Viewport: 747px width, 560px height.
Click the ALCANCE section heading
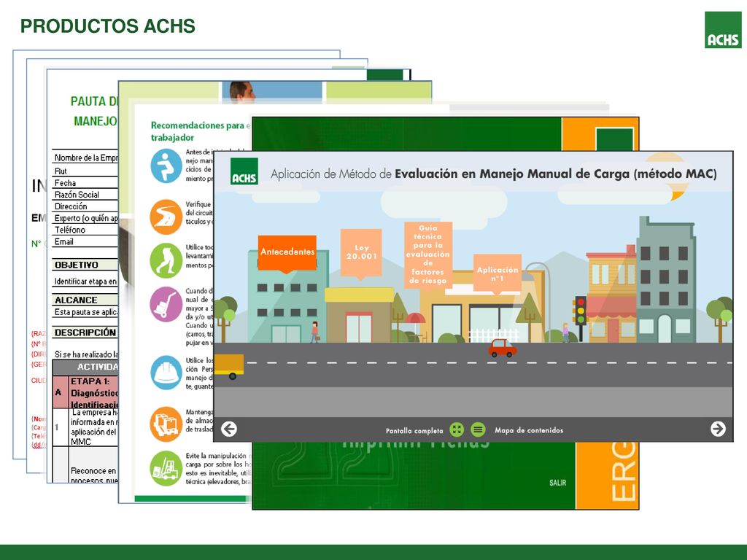76,300
